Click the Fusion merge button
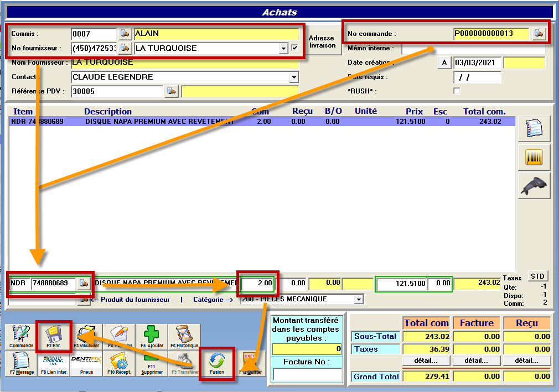Viewport: 559px width, 392px height. coord(217,363)
